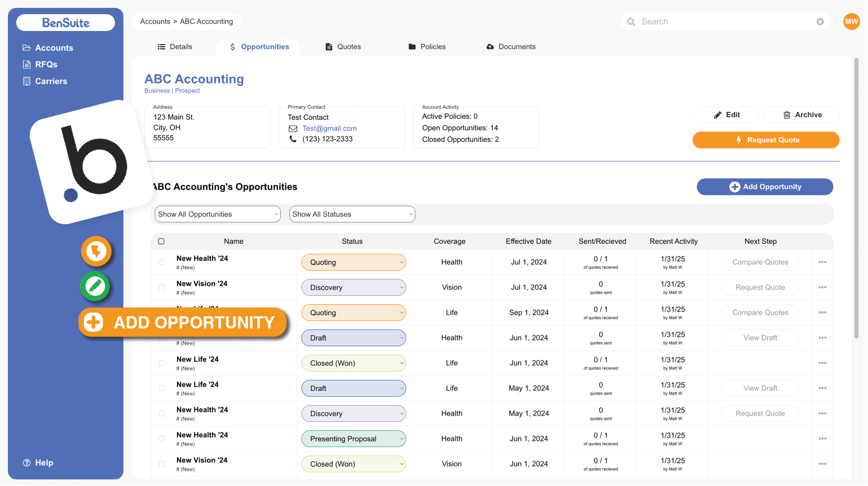The height and width of the screenshot is (486, 868).
Task: Navigate to Accounts in the breadcrumb
Action: [155, 22]
